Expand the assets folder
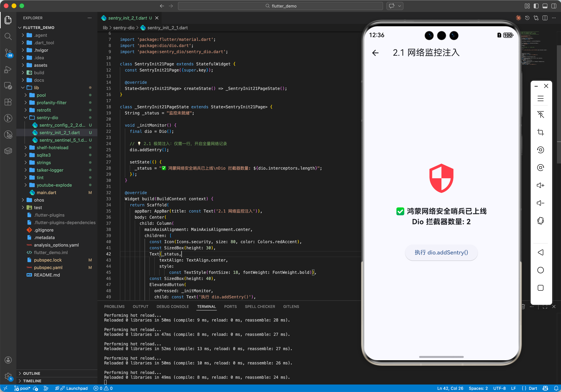Screen dimensions: 561x392 41,65
